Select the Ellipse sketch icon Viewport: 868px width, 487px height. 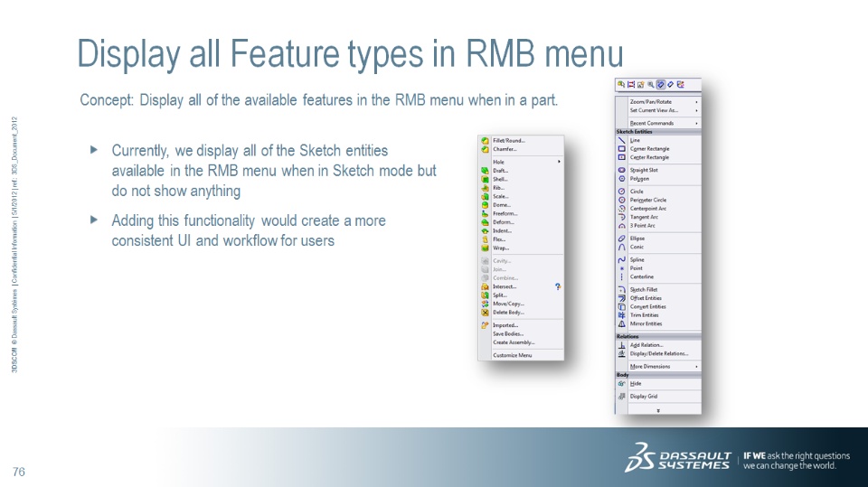coord(622,239)
